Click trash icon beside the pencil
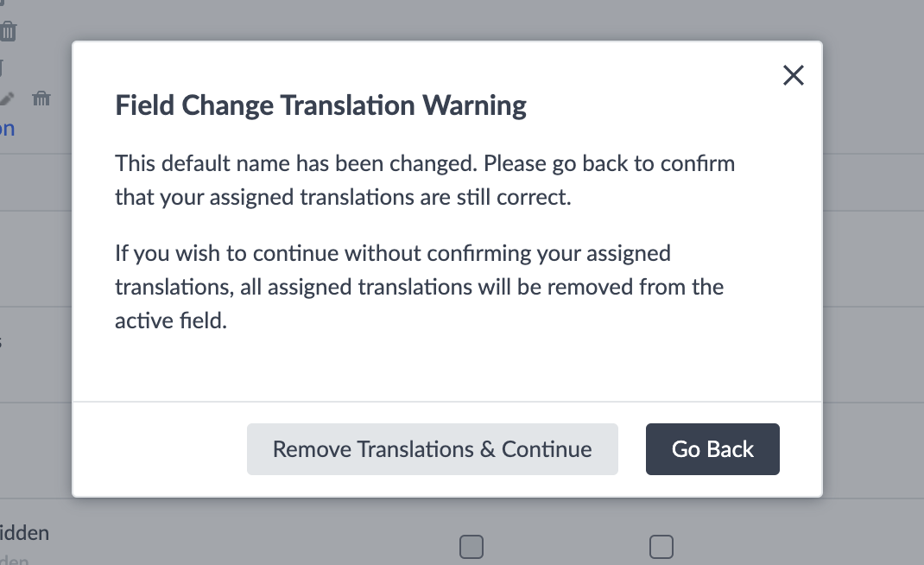The width and height of the screenshot is (924, 565). 41,98
